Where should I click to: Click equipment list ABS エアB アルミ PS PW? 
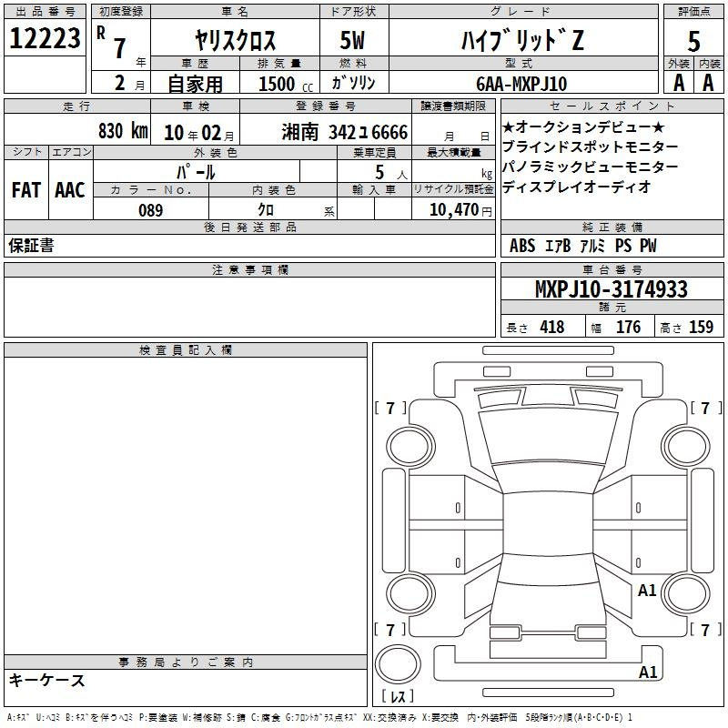[x=582, y=246]
